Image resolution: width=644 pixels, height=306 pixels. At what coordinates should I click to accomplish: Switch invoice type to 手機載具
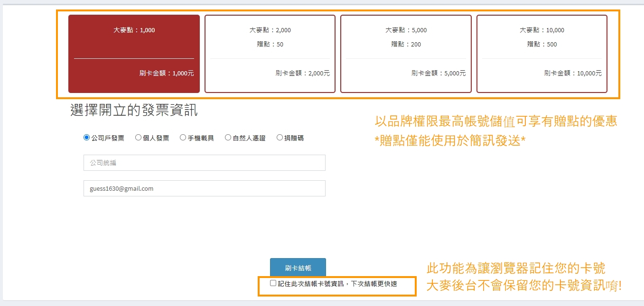[183, 138]
